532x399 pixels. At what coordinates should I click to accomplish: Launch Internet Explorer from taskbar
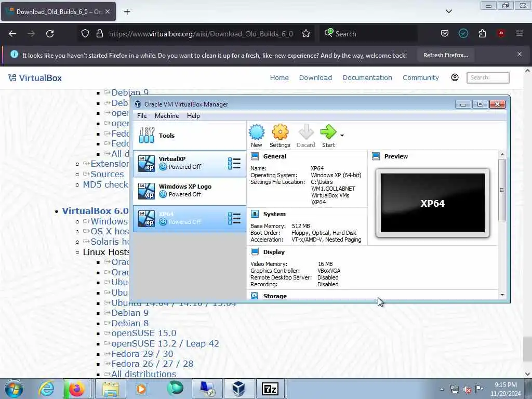tap(46, 389)
